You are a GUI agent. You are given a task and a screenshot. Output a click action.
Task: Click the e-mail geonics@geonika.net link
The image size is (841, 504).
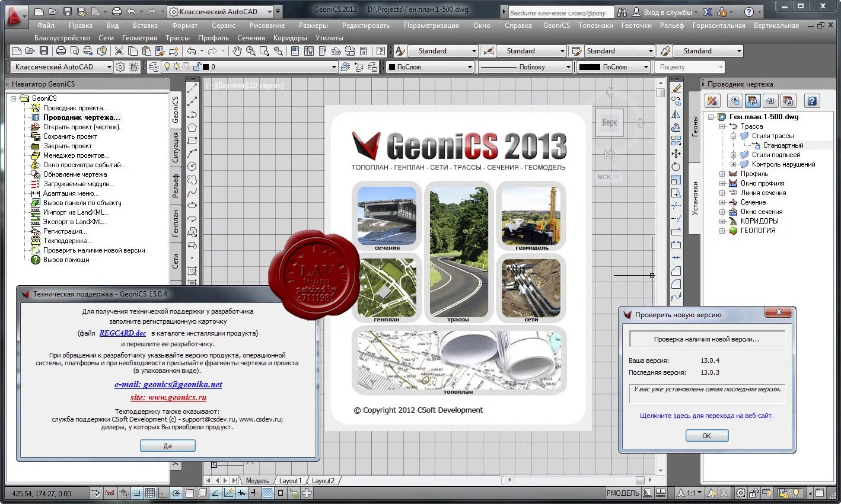point(168,384)
